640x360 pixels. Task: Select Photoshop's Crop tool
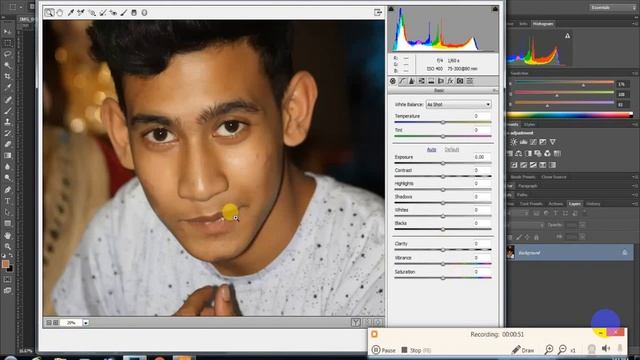point(7,76)
